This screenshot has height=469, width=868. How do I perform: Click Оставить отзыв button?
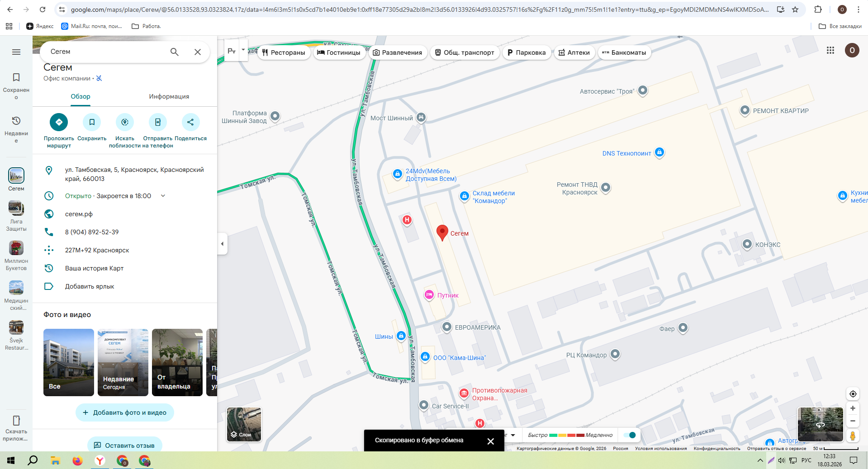pyautogui.click(x=125, y=445)
